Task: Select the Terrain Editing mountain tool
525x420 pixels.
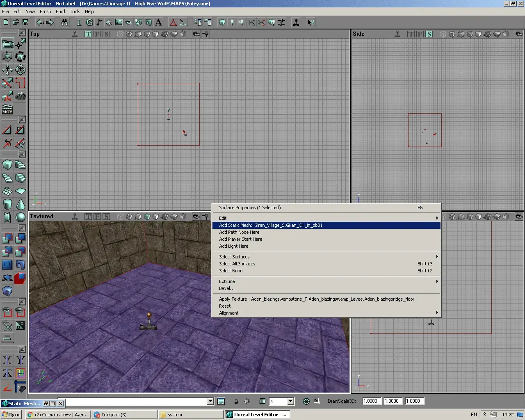Action: click(21, 96)
